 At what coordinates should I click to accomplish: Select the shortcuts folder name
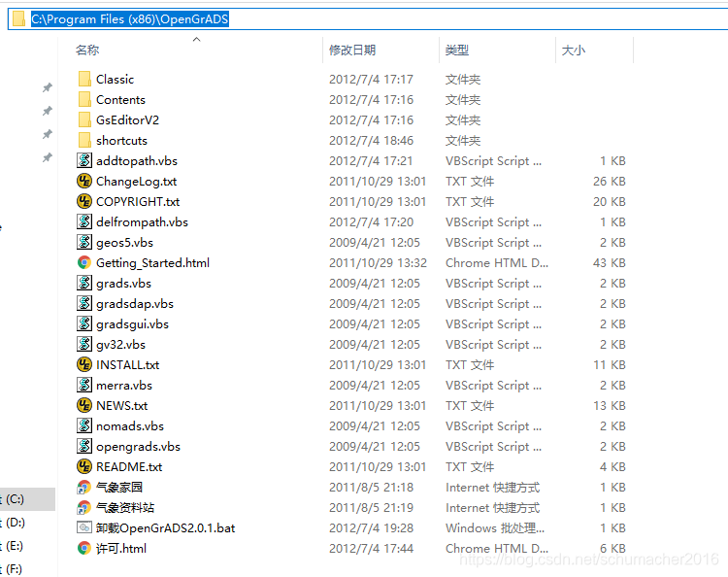121,141
